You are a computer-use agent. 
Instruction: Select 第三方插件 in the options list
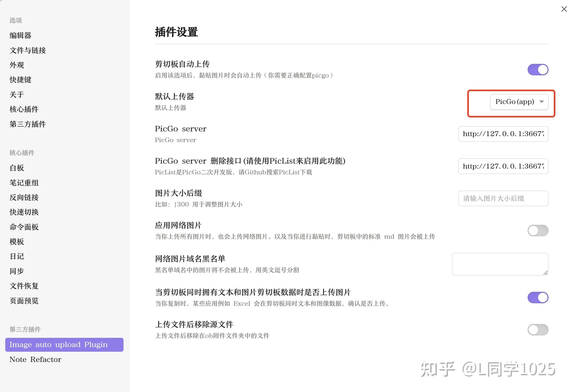click(28, 124)
